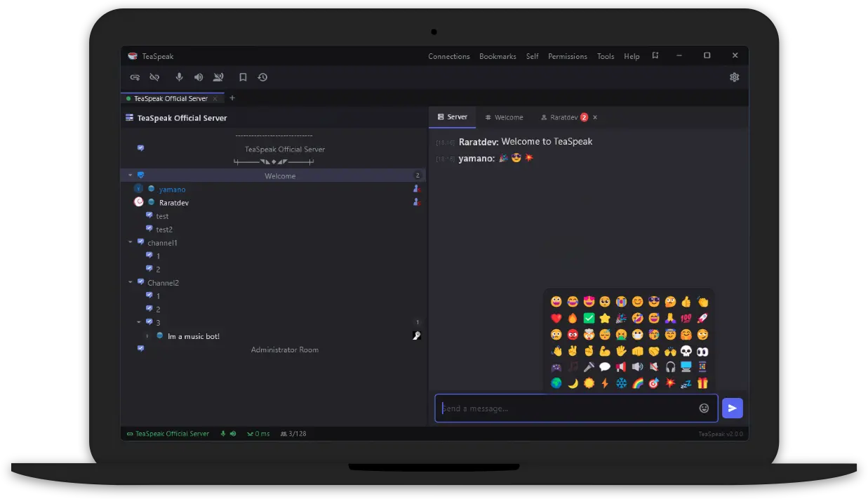868x499 pixels.
Task: Click the flag icon next to Help
Action: [x=655, y=55]
